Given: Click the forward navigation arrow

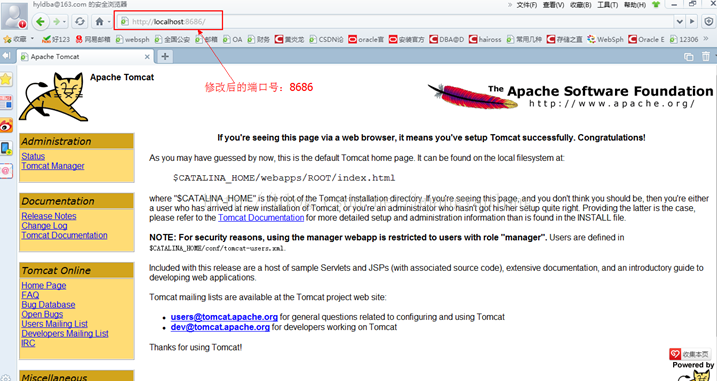Looking at the screenshot, I should click(x=56, y=21).
